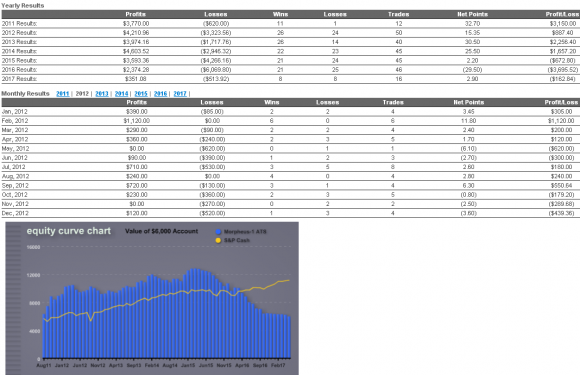
Task: Click the 11.80 net points cell
Action: [x=468, y=121]
